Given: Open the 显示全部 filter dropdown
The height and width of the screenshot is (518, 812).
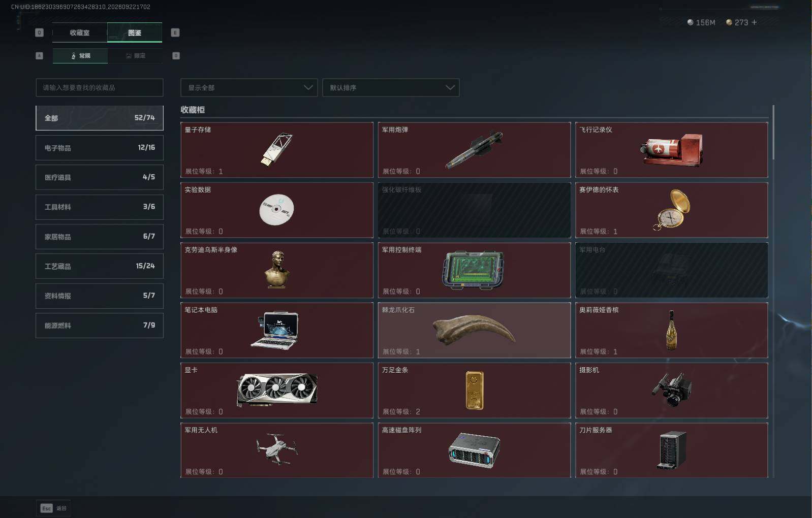Looking at the screenshot, I should [249, 87].
